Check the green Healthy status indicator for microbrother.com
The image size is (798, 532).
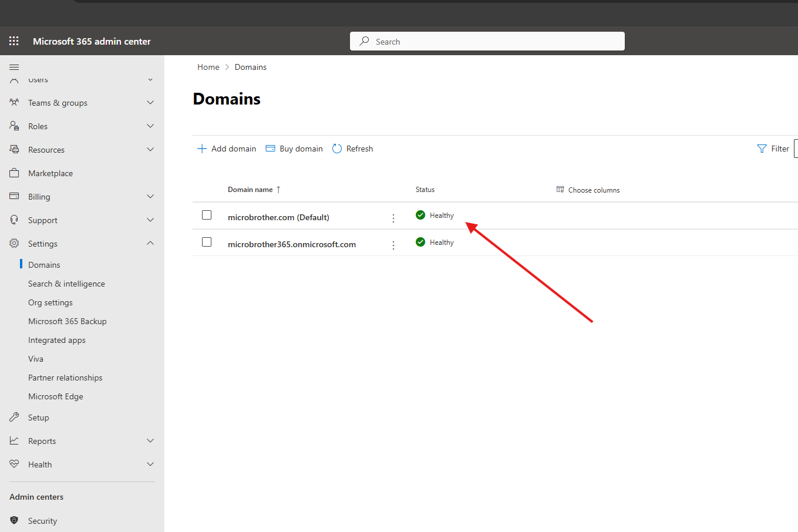tap(420, 215)
